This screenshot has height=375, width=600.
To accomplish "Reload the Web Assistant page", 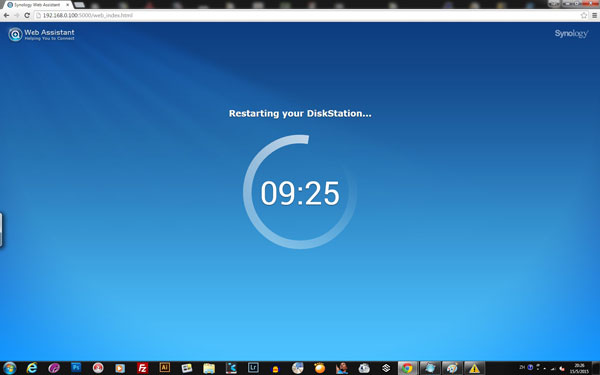I will (27, 15).
